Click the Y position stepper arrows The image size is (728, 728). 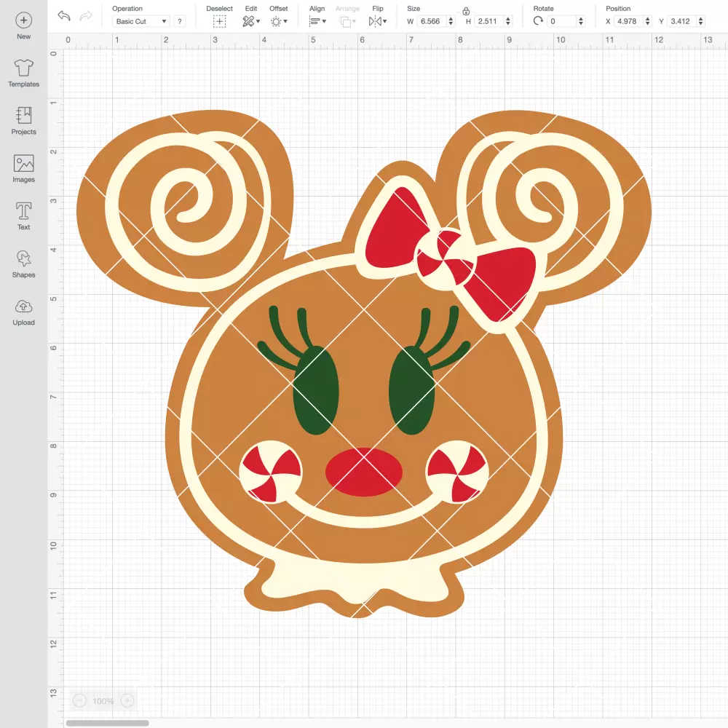point(701,21)
